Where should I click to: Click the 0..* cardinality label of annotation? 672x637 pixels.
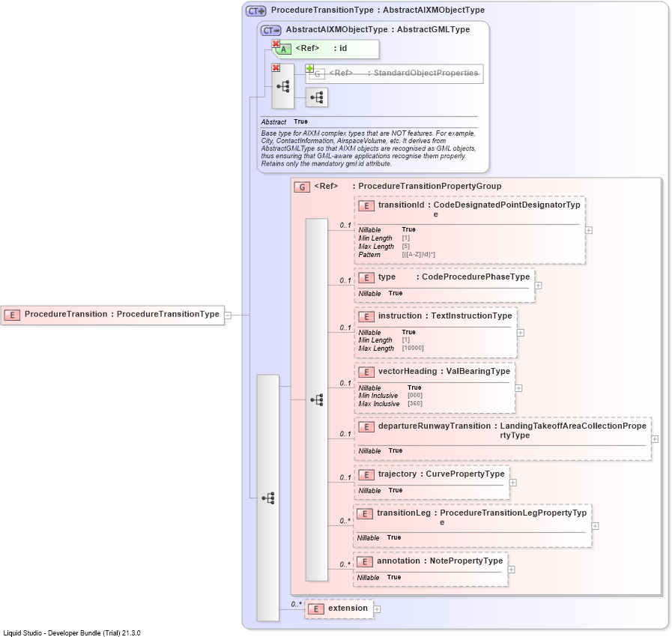coord(345,564)
